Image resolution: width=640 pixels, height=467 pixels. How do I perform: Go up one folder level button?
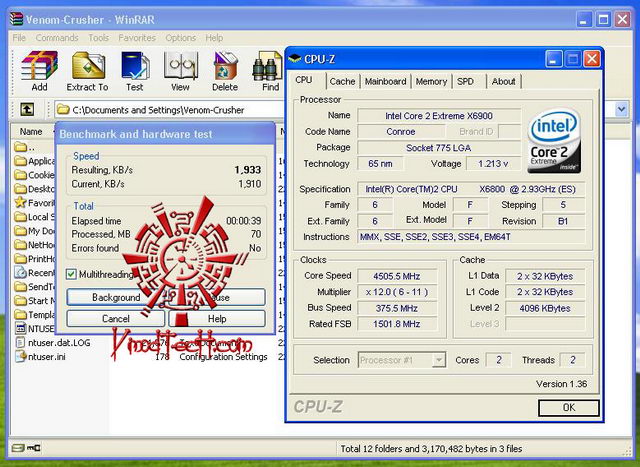click(x=27, y=109)
